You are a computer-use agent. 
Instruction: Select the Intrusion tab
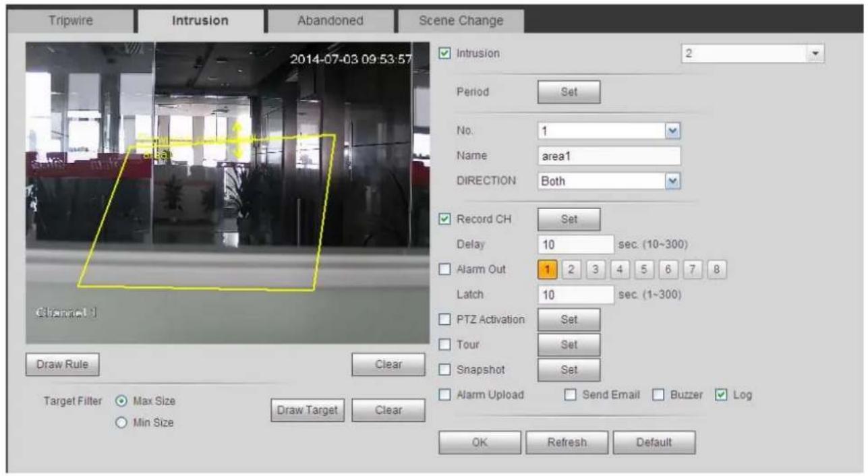pyautogui.click(x=200, y=20)
